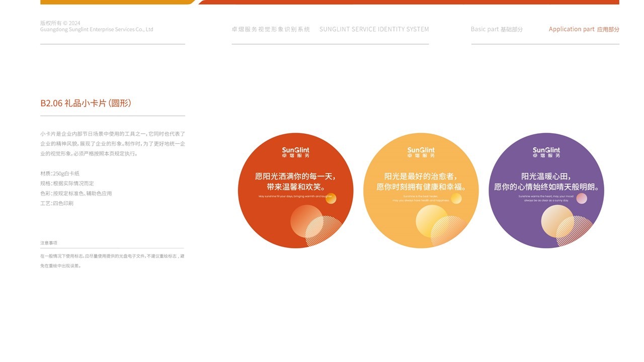Click the SunGlint logo on the orange card
This screenshot has width=644, height=362.
point(296,151)
